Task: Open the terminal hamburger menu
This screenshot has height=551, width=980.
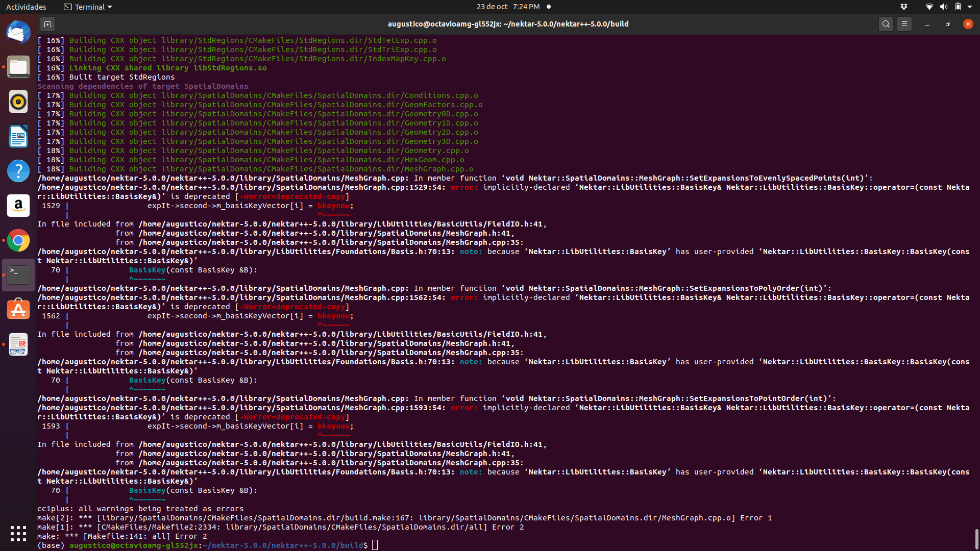Action: coord(904,24)
